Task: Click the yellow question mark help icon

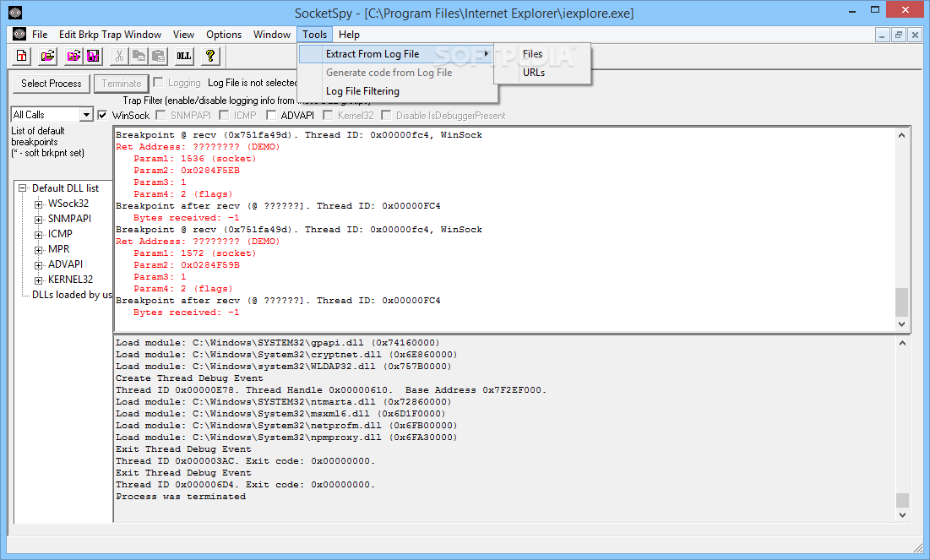Action: click(210, 57)
